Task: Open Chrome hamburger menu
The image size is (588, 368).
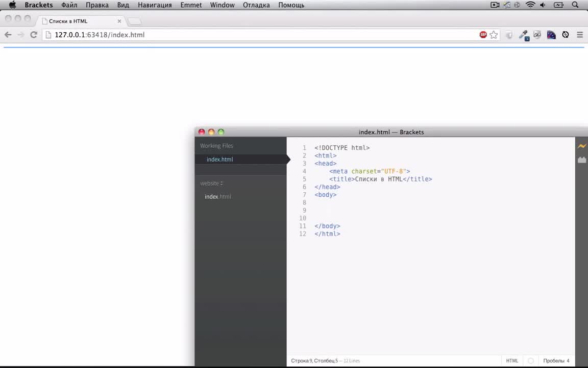Action: (x=580, y=35)
